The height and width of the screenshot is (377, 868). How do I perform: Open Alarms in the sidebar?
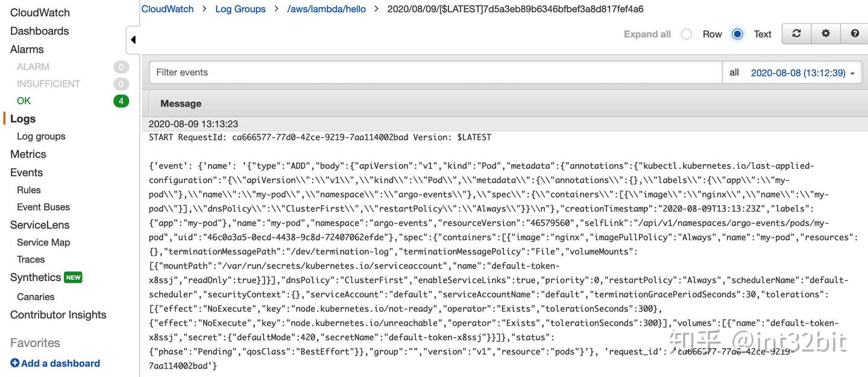tap(27, 49)
